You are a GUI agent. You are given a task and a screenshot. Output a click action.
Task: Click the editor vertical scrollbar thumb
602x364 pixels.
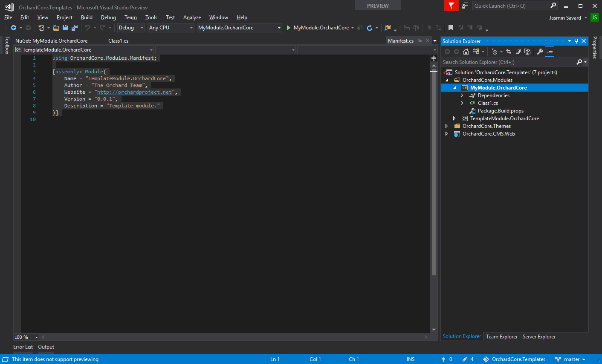click(434, 172)
